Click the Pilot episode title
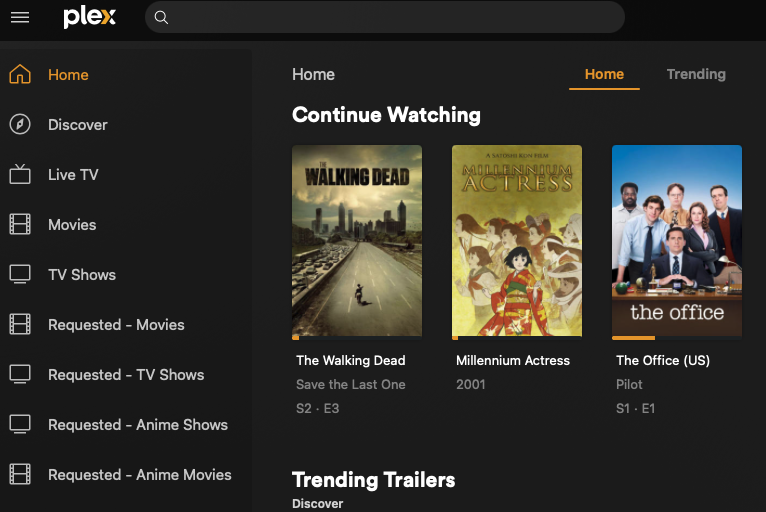The image size is (766, 512). (629, 384)
